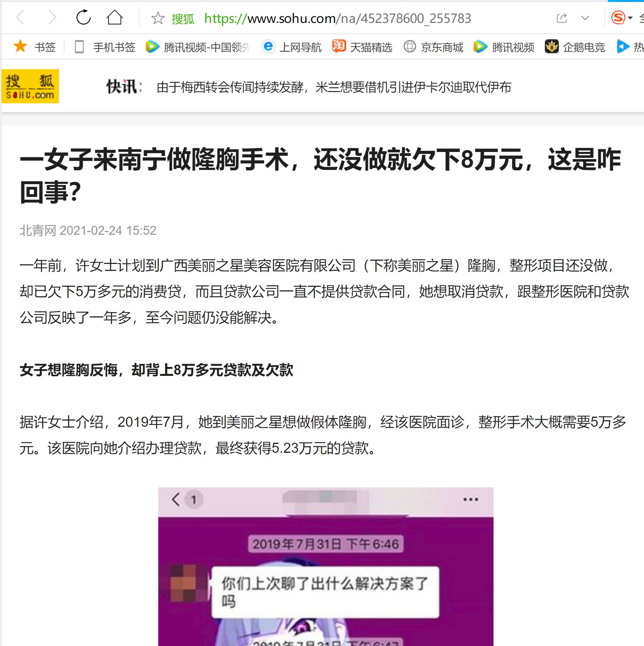Screen dimensions: 644x646
Task: Open the 快讯 news headline about 米兰
Action: [334, 87]
